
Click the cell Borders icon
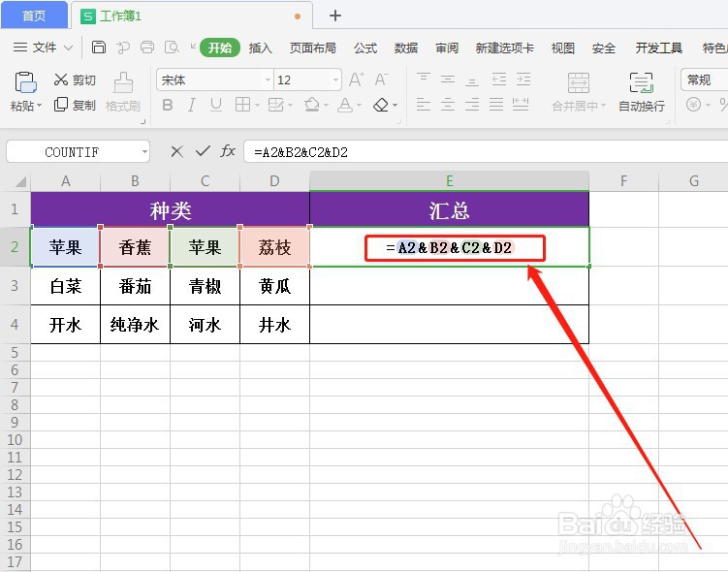pyautogui.click(x=242, y=106)
